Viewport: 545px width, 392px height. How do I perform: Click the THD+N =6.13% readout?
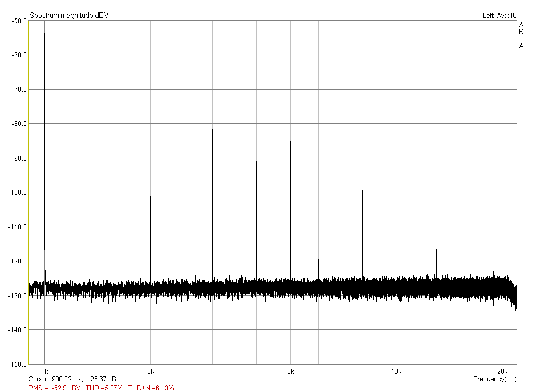click(x=151, y=388)
